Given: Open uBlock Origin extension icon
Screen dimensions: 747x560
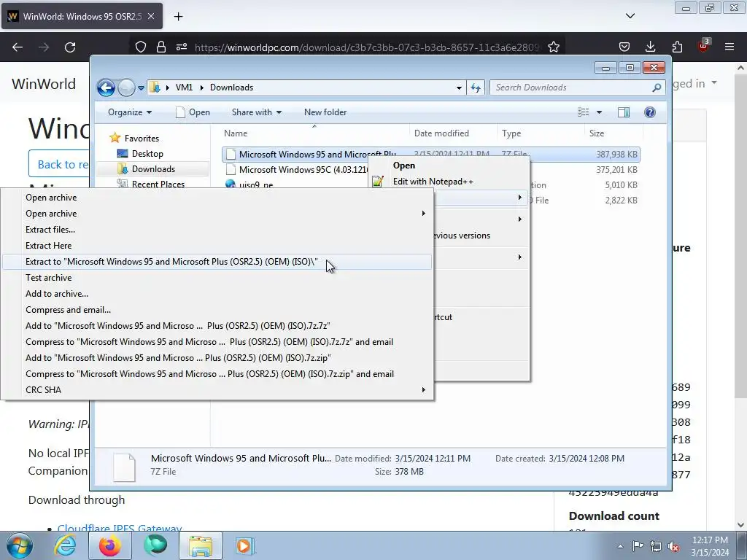Looking at the screenshot, I should [704, 46].
